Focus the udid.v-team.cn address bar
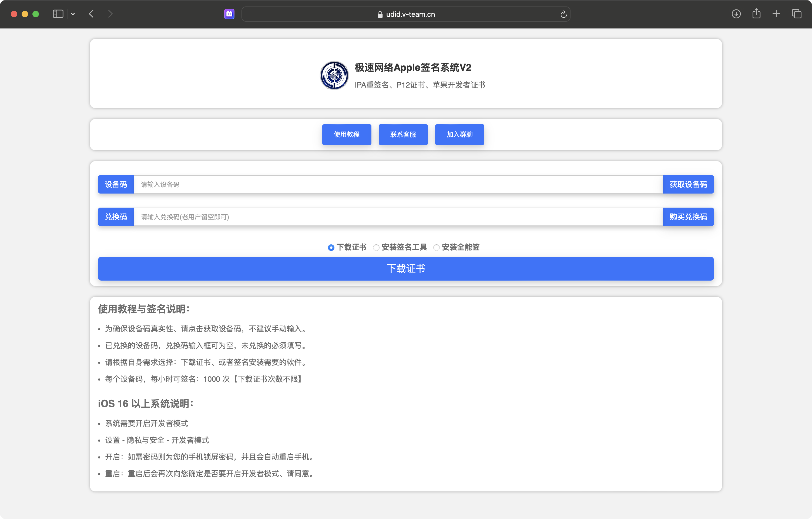 point(406,14)
